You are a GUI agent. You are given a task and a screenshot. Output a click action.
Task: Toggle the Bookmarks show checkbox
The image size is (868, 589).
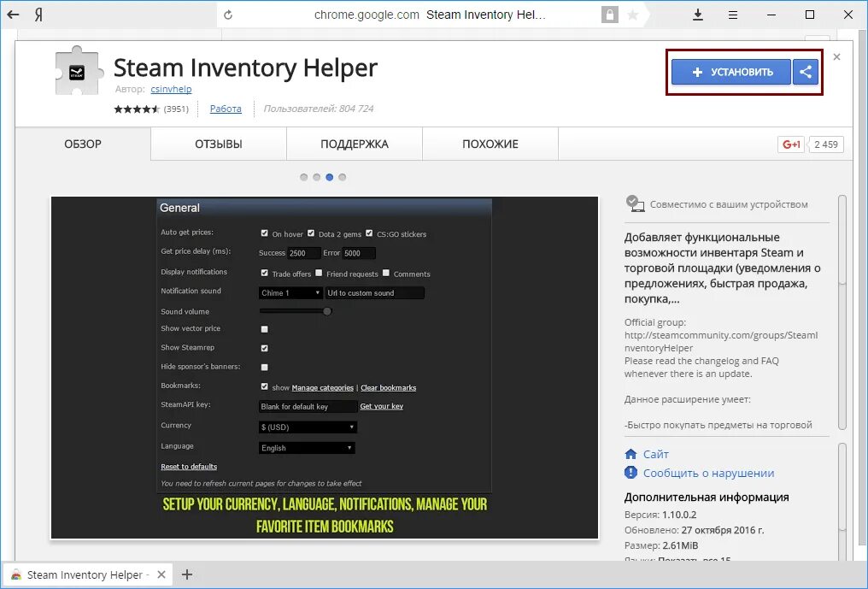[265, 386]
